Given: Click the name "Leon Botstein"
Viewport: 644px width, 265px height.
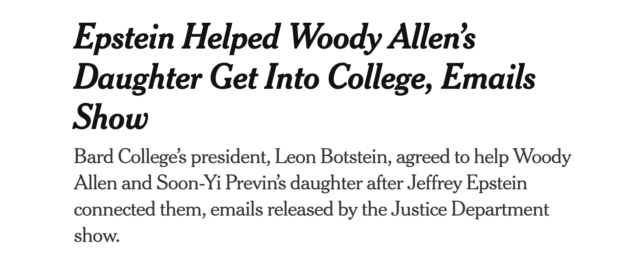Looking at the screenshot, I should [332, 157].
